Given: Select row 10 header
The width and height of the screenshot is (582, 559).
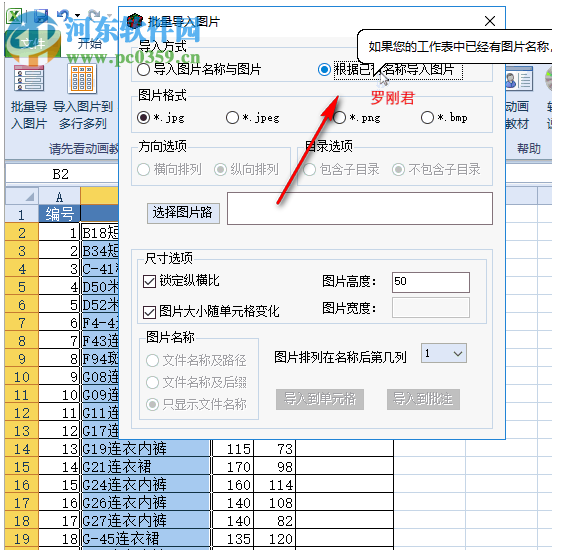Looking at the screenshot, I should coord(22,377).
